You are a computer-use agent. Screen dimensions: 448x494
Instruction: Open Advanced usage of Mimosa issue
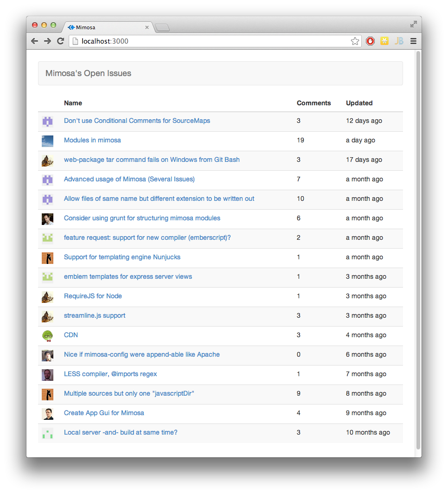pos(129,179)
